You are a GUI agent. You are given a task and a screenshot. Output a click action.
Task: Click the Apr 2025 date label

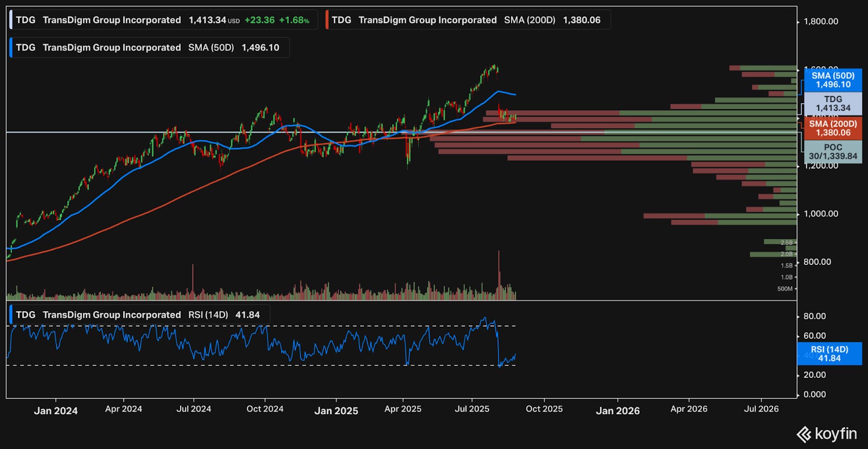tap(403, 409)
